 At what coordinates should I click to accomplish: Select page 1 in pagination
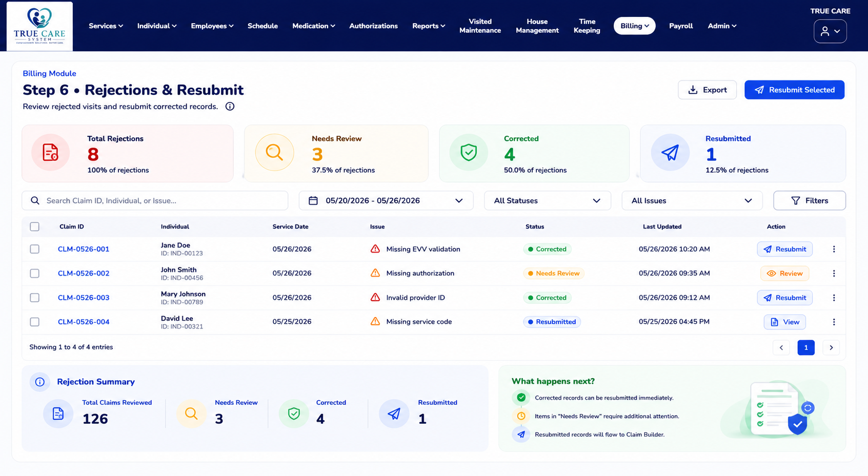[x=806, y=347]
